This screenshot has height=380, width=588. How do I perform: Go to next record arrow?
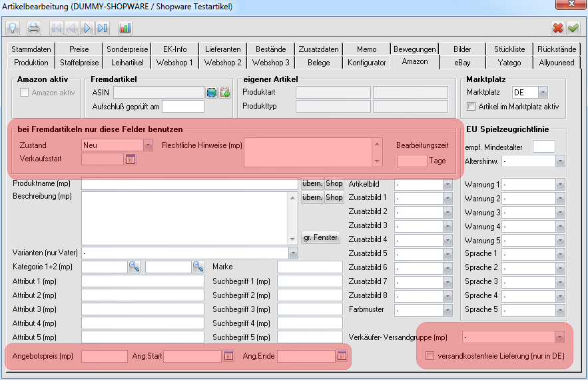[x=87, y=28]
